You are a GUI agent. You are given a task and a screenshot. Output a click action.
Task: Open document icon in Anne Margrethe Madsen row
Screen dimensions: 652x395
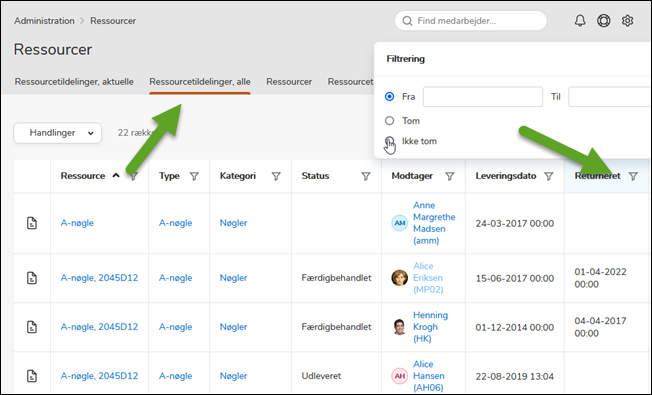[32, 223]
